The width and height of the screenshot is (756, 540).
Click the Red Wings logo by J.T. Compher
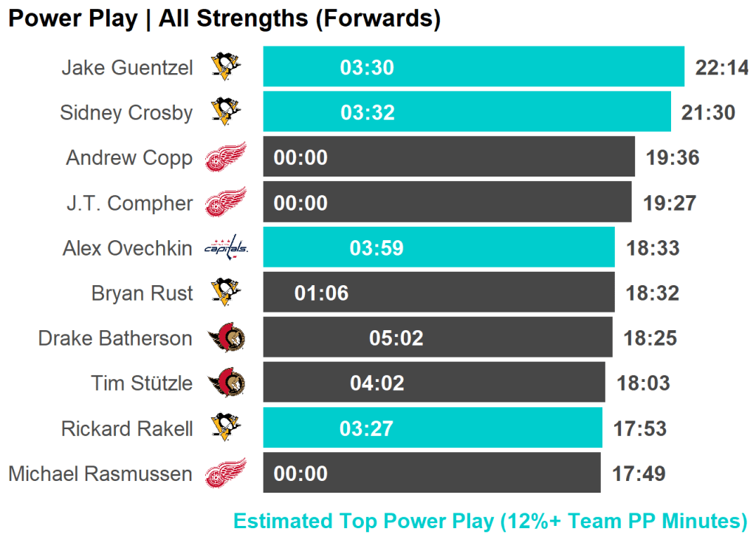[225, 202]
